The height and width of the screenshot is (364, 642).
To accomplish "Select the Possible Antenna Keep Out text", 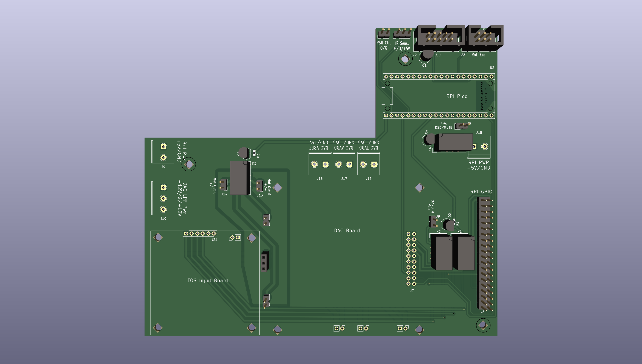I will coord(484,96).
